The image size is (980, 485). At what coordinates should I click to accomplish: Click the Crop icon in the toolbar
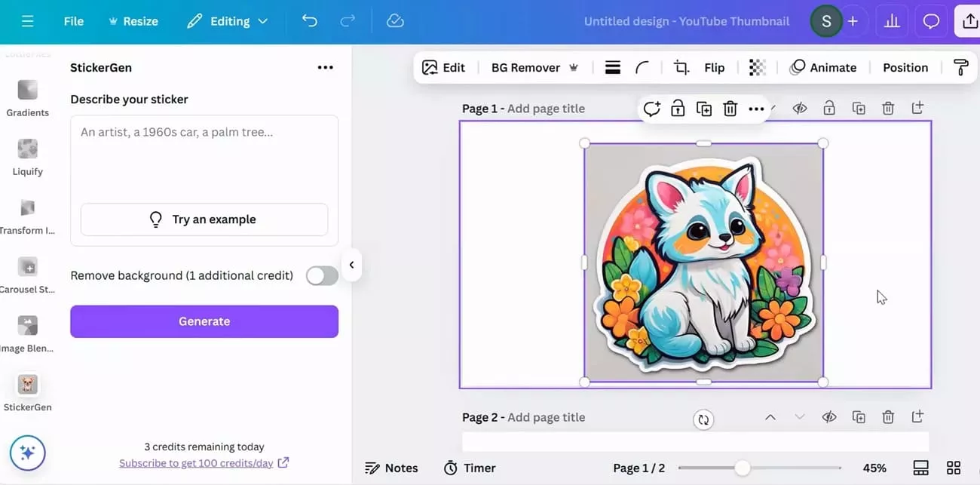click(681, 67)
